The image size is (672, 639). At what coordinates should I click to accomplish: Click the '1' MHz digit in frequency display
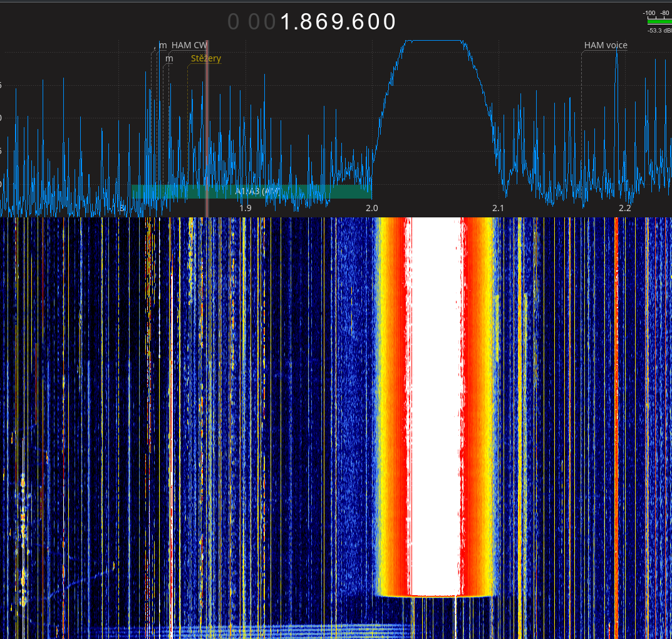(x=287, y=22)
